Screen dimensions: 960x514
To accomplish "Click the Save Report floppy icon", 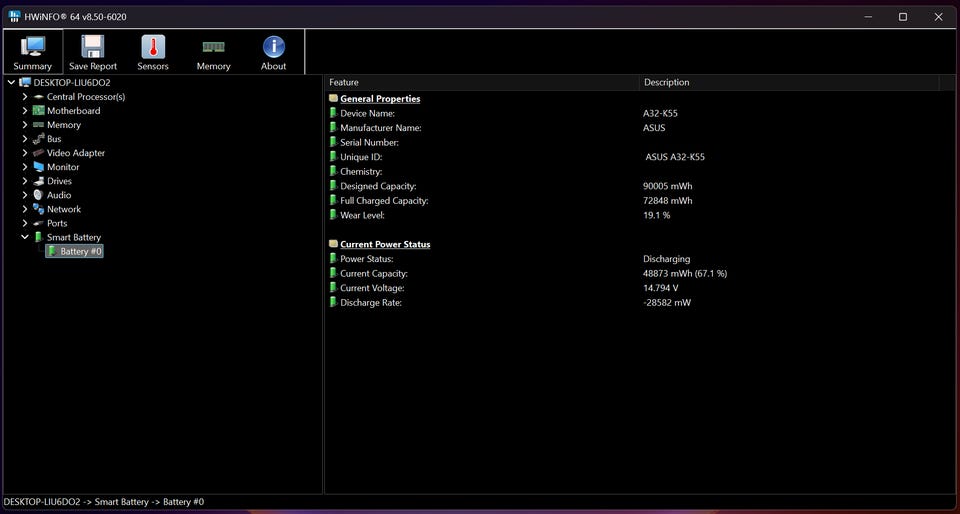I will [92, 47].
